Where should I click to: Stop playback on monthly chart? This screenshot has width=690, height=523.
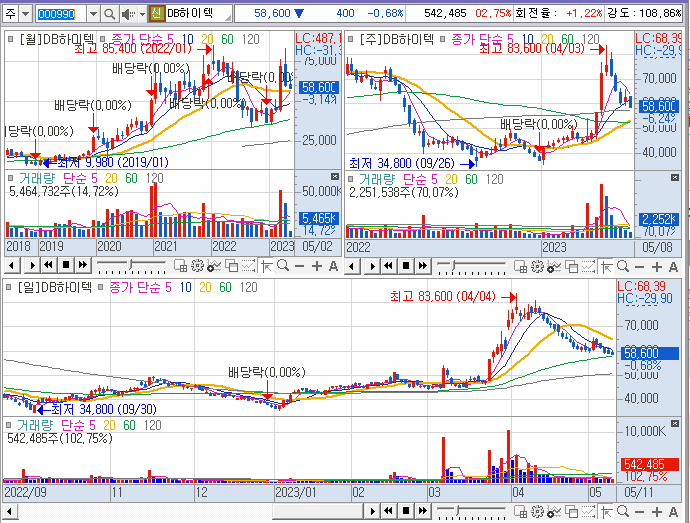(x=66, y=265)
